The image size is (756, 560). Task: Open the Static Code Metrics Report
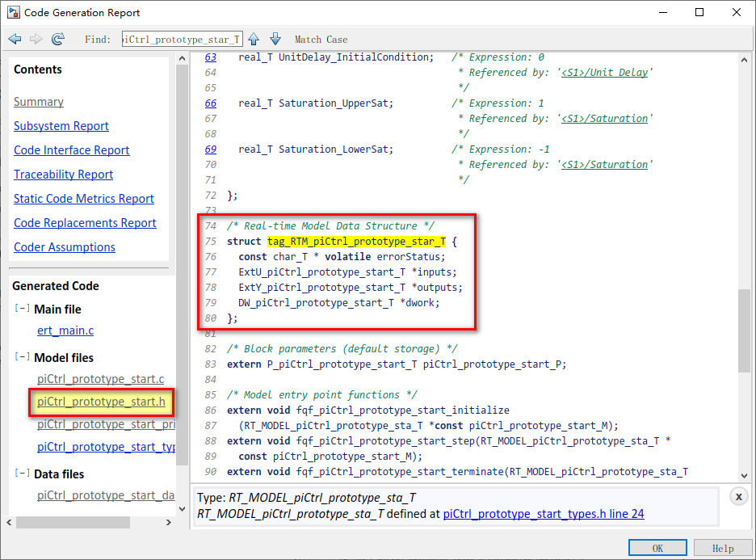84,199
